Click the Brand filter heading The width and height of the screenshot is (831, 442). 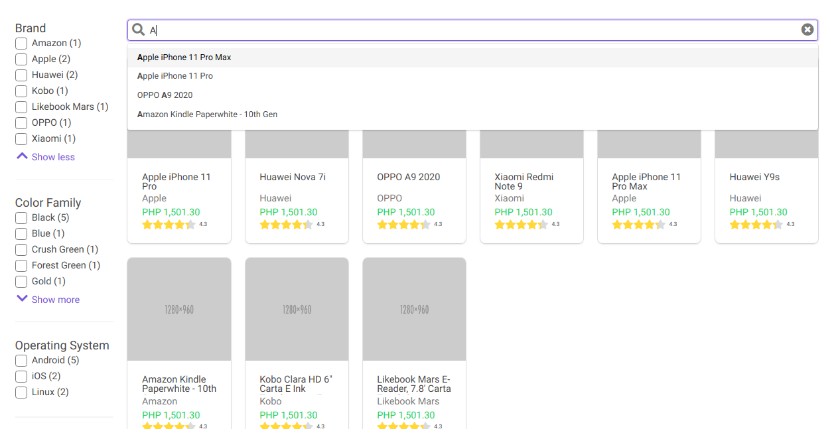(x=30, y=28)
